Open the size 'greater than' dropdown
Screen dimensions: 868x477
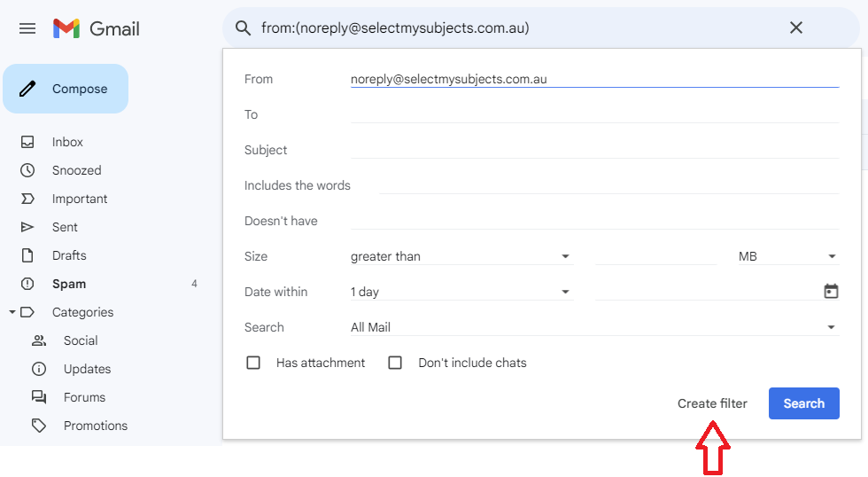coord(461,256)
